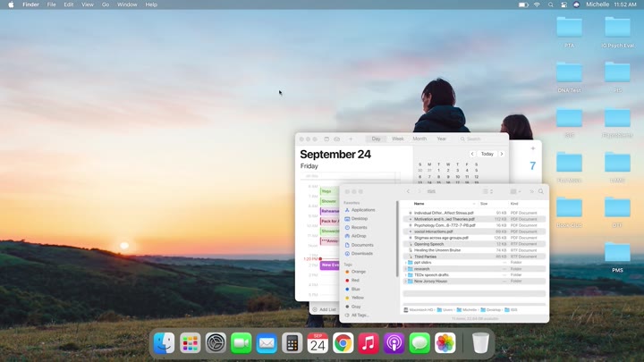
Task: Select the Orange tag in Finder sidebar
Action: 358,271
